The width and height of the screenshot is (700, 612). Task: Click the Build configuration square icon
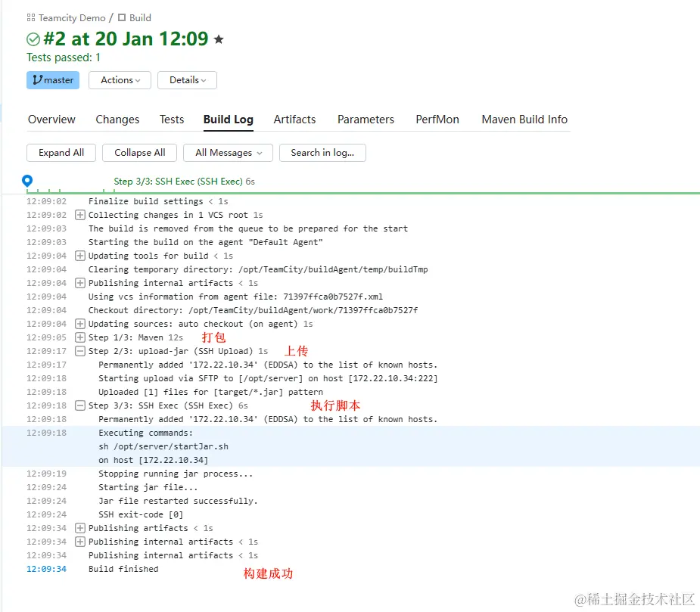coord(121,18)
